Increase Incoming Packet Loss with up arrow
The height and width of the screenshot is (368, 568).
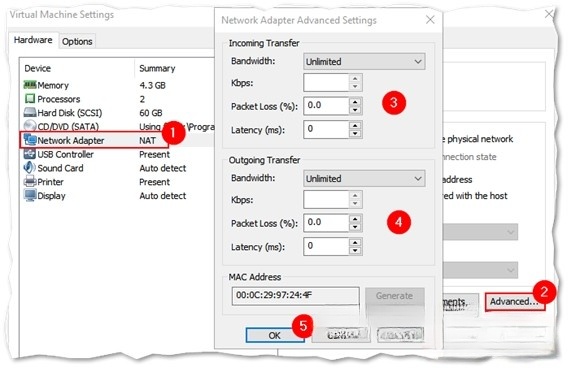click(x=355, y=102)
